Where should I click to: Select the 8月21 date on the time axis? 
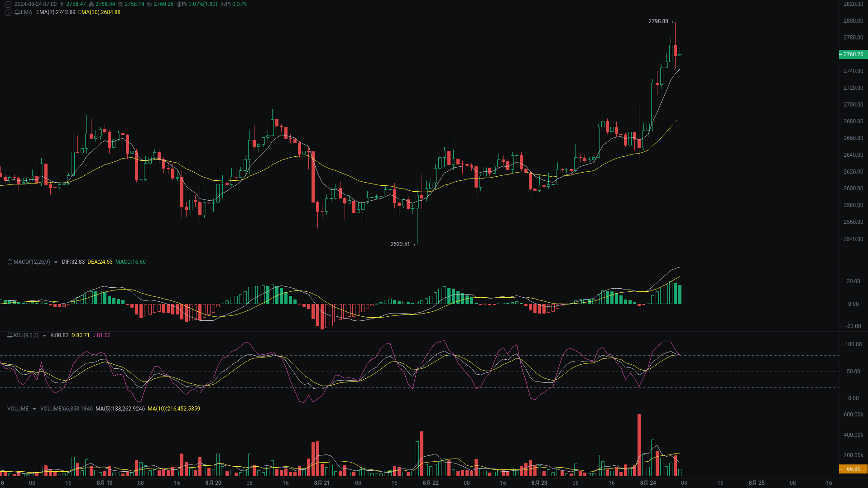321,483
